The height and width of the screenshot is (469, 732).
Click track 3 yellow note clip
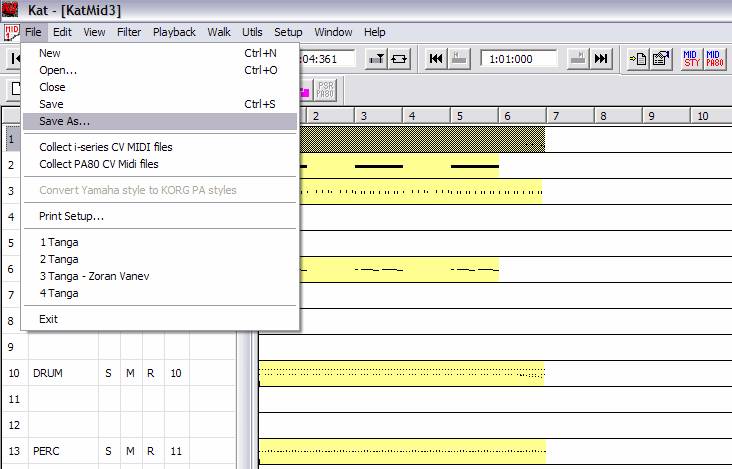[x=421, y=192]
